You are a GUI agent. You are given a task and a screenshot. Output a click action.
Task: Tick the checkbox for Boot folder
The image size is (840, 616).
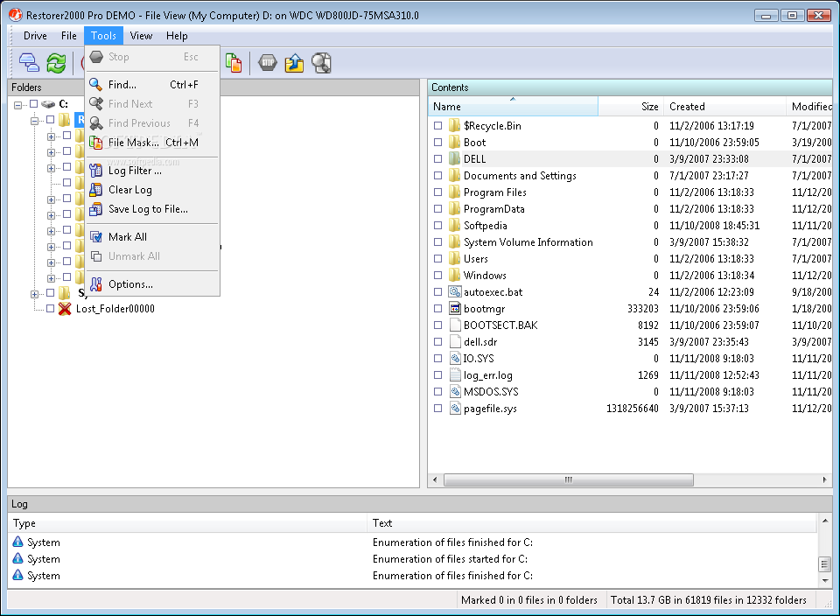click(x=438, y=142)
